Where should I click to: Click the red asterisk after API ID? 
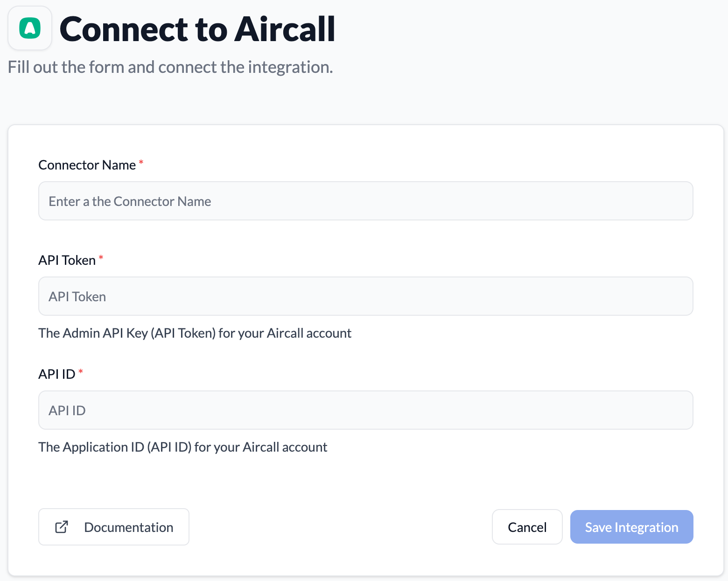point(81,371)
